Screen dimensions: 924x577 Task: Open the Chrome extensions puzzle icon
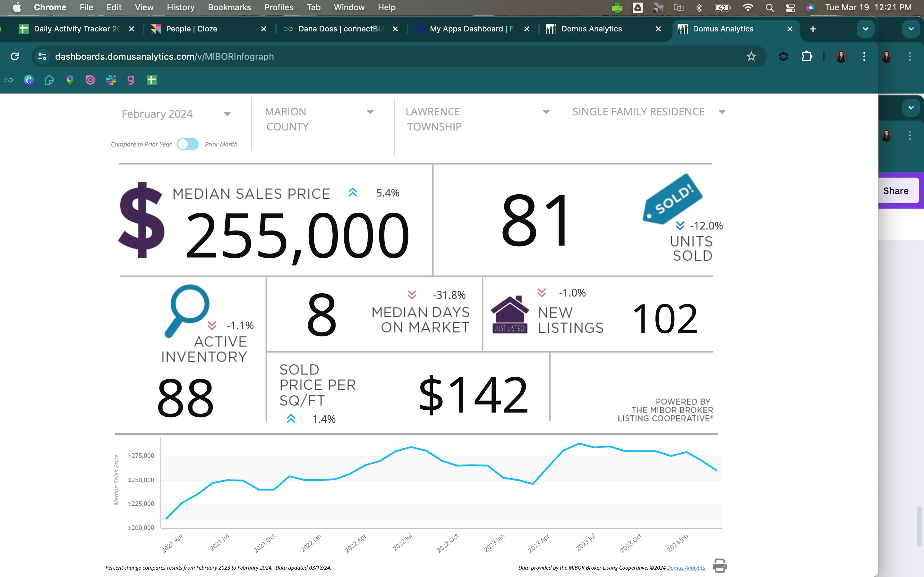tap(806, 56)
